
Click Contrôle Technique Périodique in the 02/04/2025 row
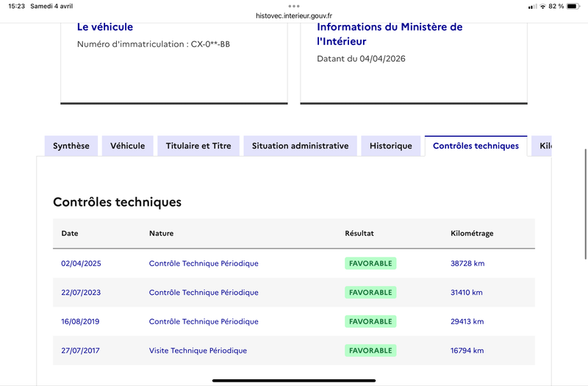tap(204, 263)
